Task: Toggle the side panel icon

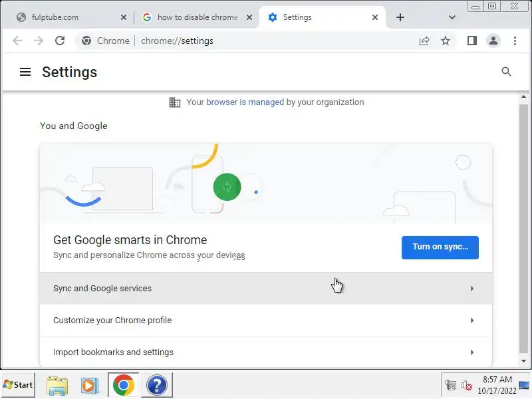Action: point(472,41)
